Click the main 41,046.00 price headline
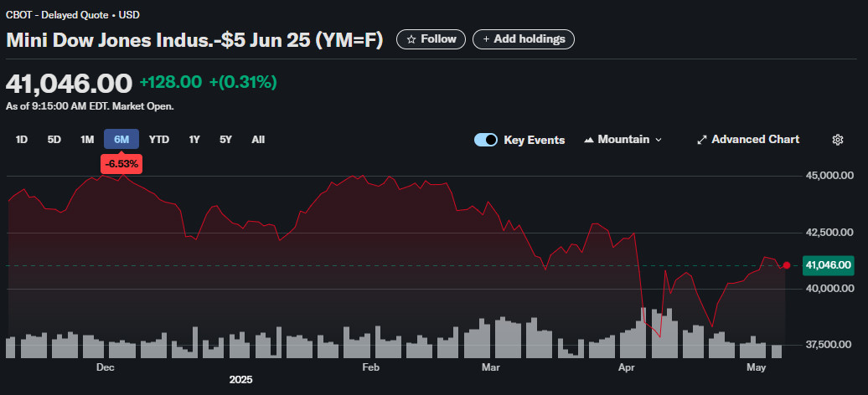The image size is (868, 395). point(70,83)
